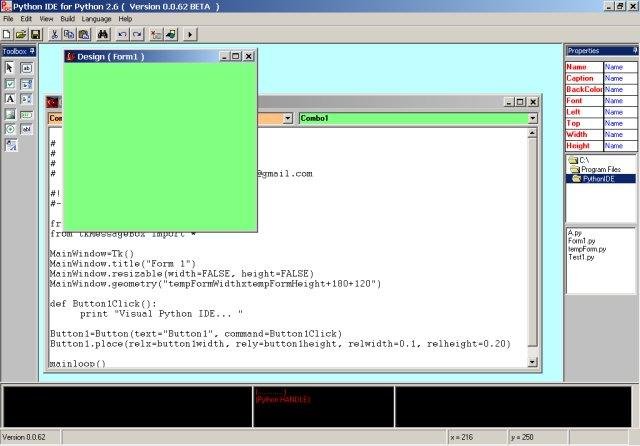Select Test1.py in the file list
The image size is (640, 446).
[x=581, y=257]
